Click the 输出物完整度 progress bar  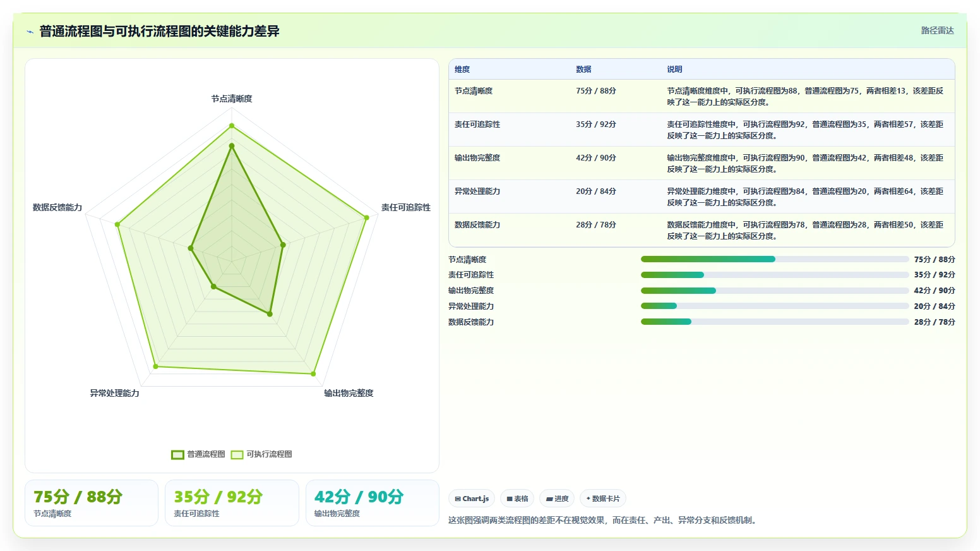point(775,291)
